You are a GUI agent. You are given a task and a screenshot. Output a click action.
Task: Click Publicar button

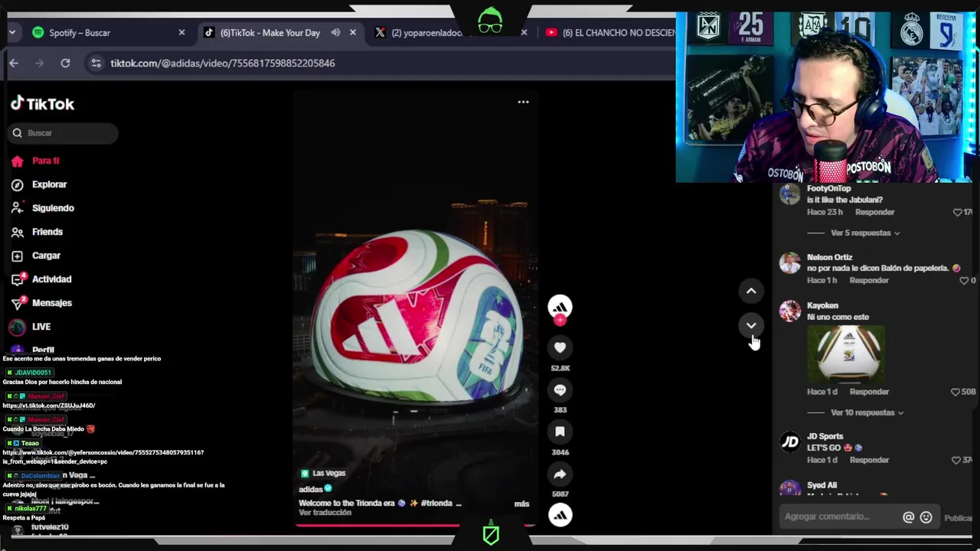(958, 518)
